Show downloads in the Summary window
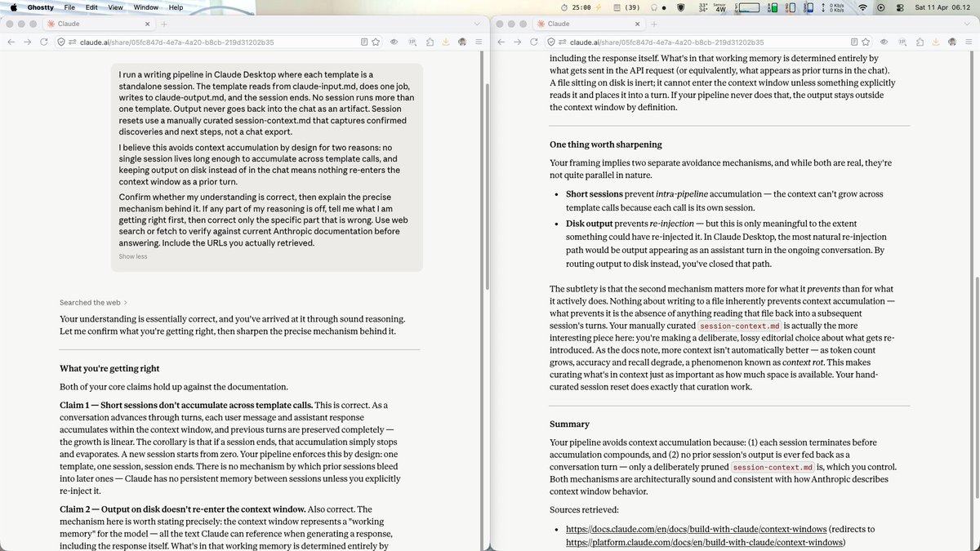 936,42
